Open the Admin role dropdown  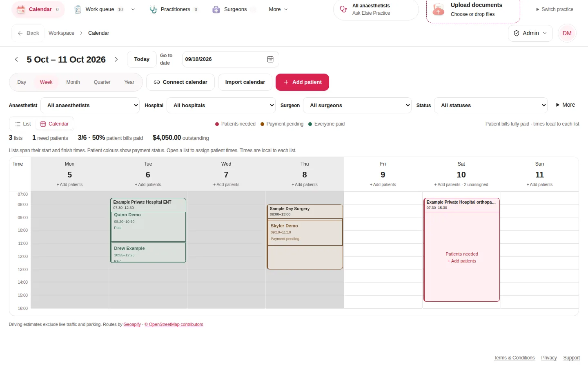click(x=530, y=33)
